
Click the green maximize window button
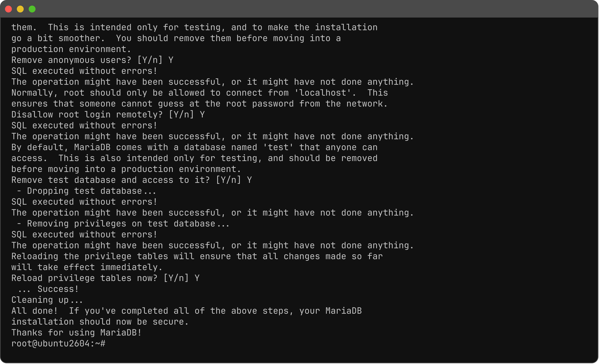pos(32,9)
